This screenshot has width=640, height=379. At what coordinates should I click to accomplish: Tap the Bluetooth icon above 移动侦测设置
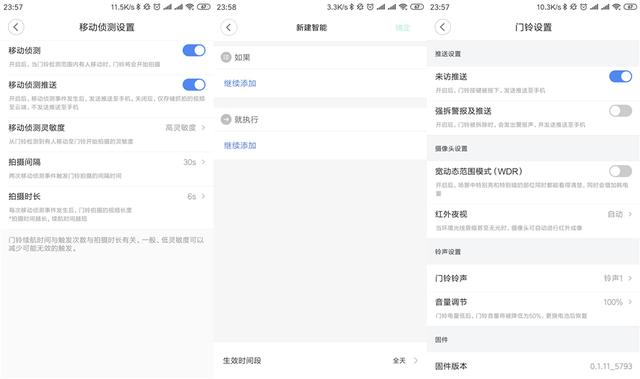pyautogui.click(x=138, y=7)
